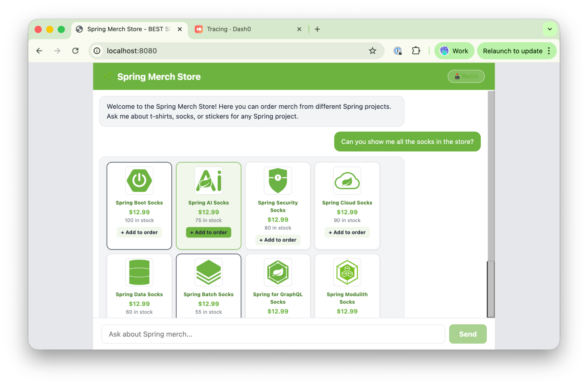The width and height of the screenshot is (588, 387).
Task: Click the Spring Security Socks shield icon
Action: [278, 180]
